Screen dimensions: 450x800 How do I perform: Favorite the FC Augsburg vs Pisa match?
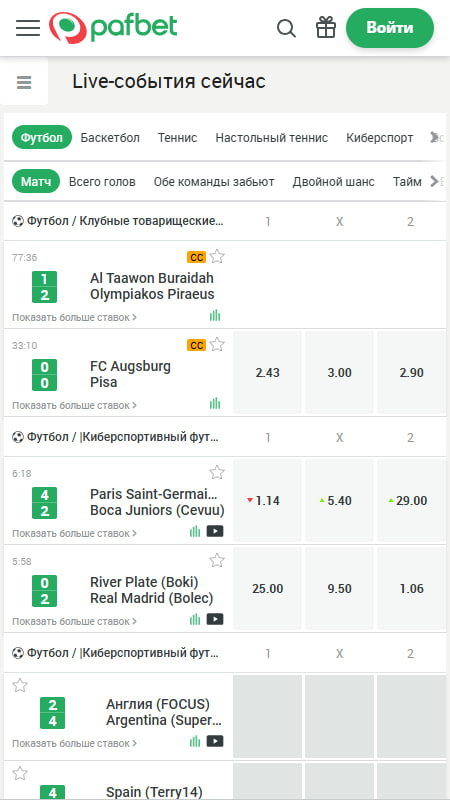coord(217,345)
